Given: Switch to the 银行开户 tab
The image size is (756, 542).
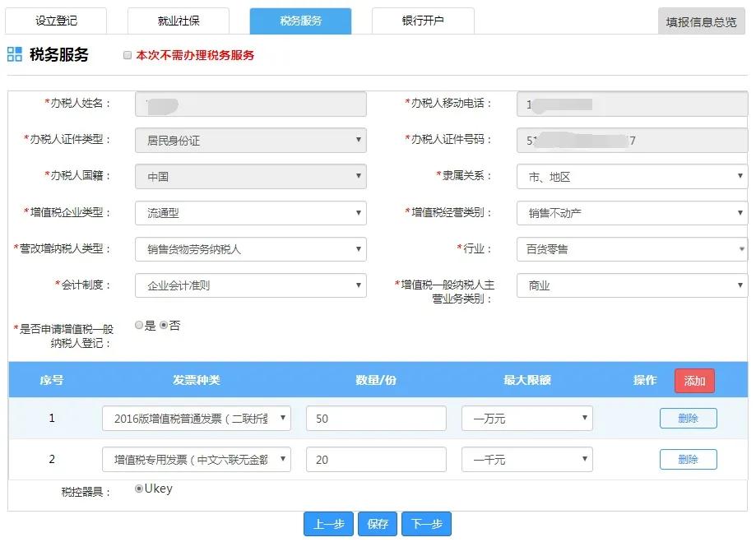Looking at the screenshot, I should click(423, 21).
